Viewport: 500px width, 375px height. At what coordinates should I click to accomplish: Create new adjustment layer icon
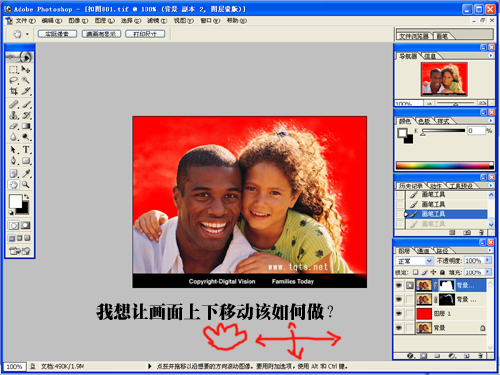point(452,356)
